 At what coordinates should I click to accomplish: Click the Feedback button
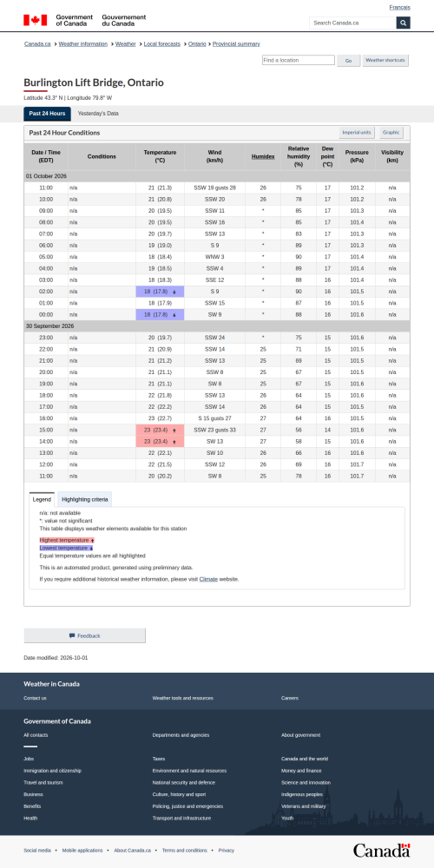85,635
